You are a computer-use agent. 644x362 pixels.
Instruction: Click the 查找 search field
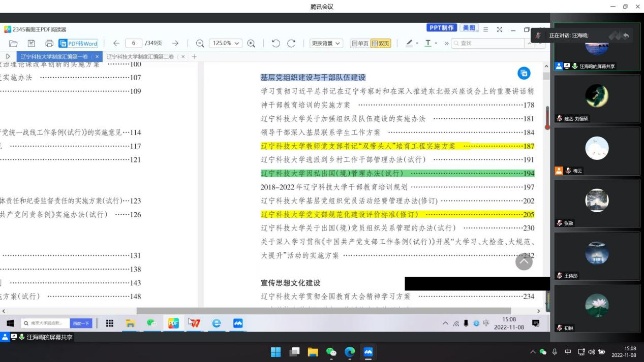488,44
